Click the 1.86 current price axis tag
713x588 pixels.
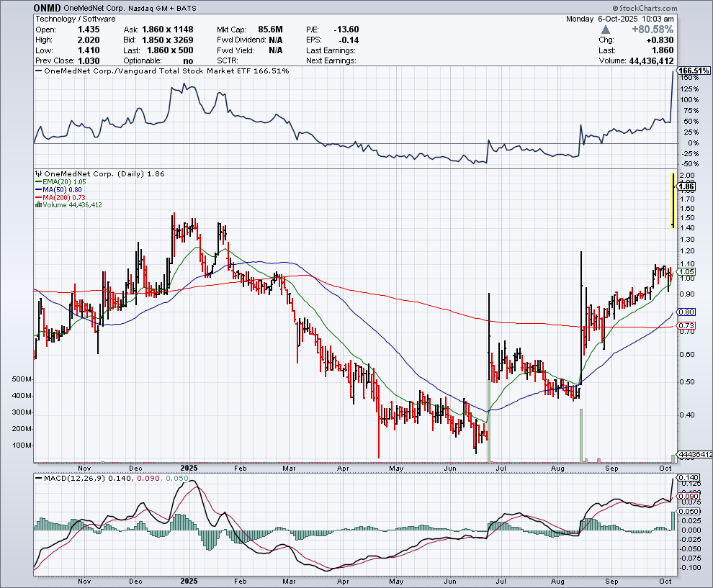tap(686, 186)
